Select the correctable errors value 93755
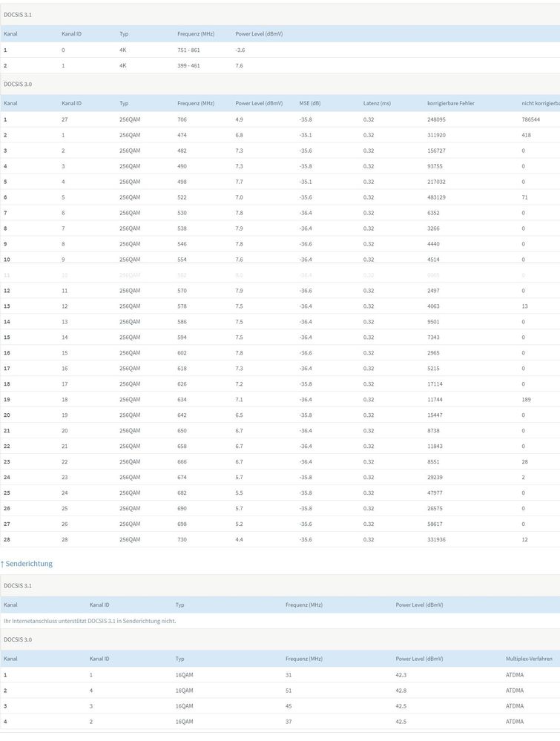 coord(435,166)
